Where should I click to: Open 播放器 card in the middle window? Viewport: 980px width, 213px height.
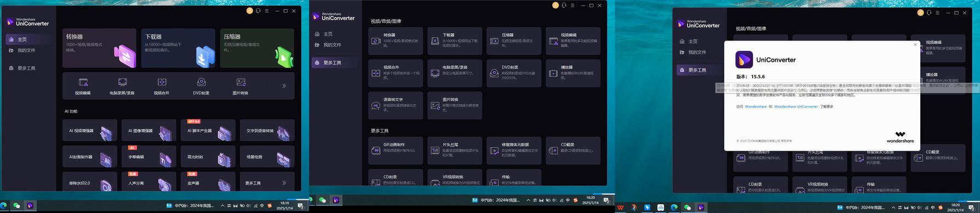(x=573, y=73)
